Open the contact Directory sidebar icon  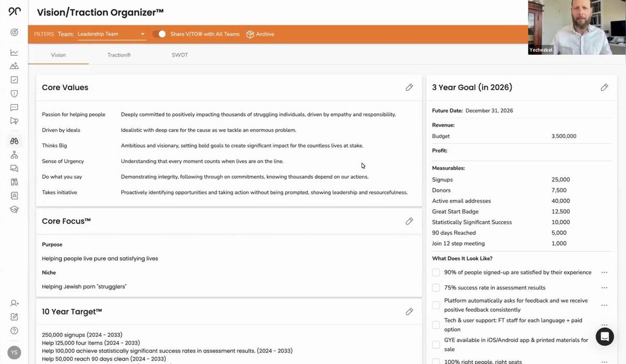coord(14,196)
